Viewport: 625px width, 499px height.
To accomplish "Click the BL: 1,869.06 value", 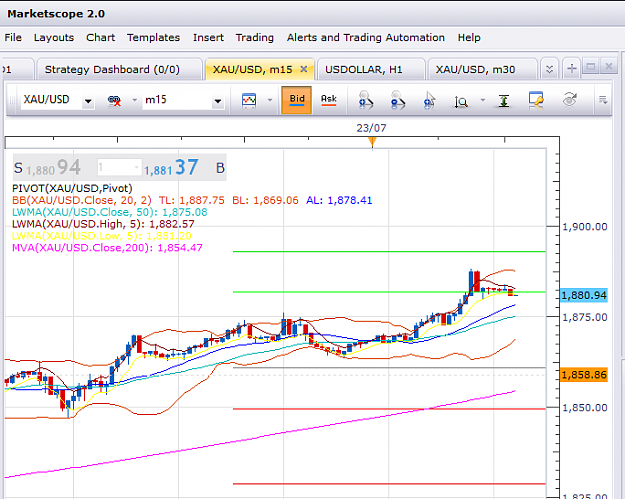I will pyautogui.click(x=265, y=200).
